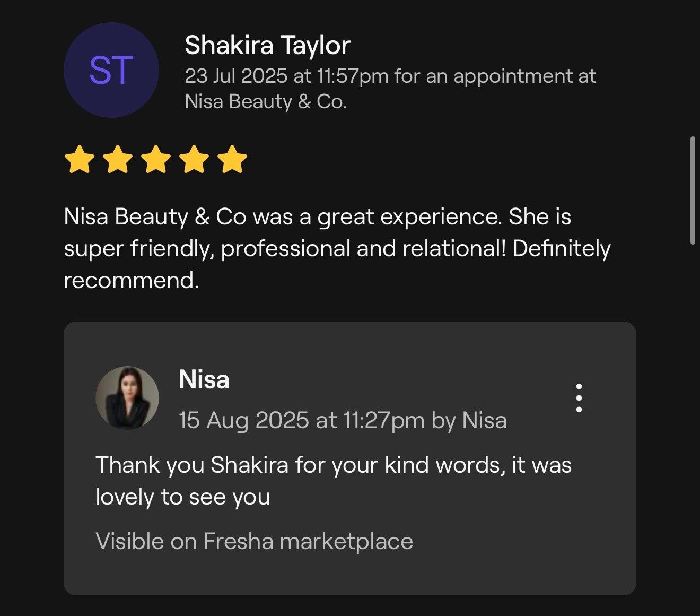Click the Nisa Beauty & Co. appointment location

point(265,101)
